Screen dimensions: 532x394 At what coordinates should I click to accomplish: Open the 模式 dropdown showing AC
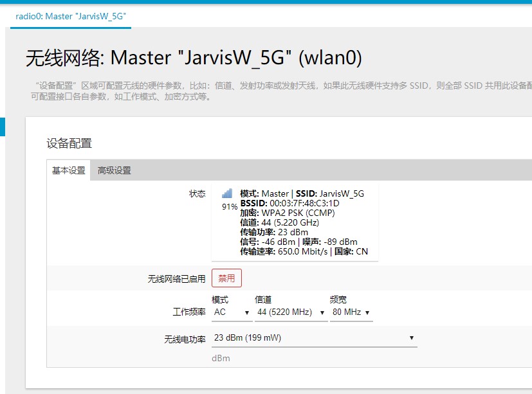(x=232, y=312)
